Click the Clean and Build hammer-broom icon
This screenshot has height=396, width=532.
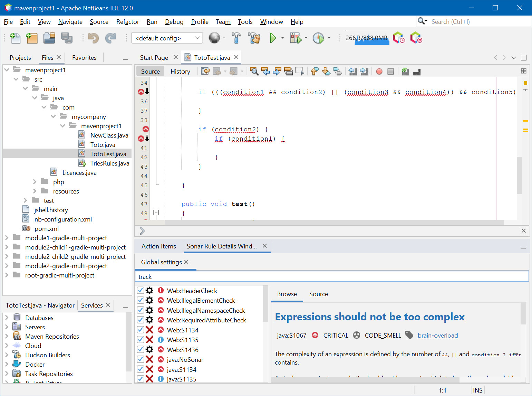254,38
